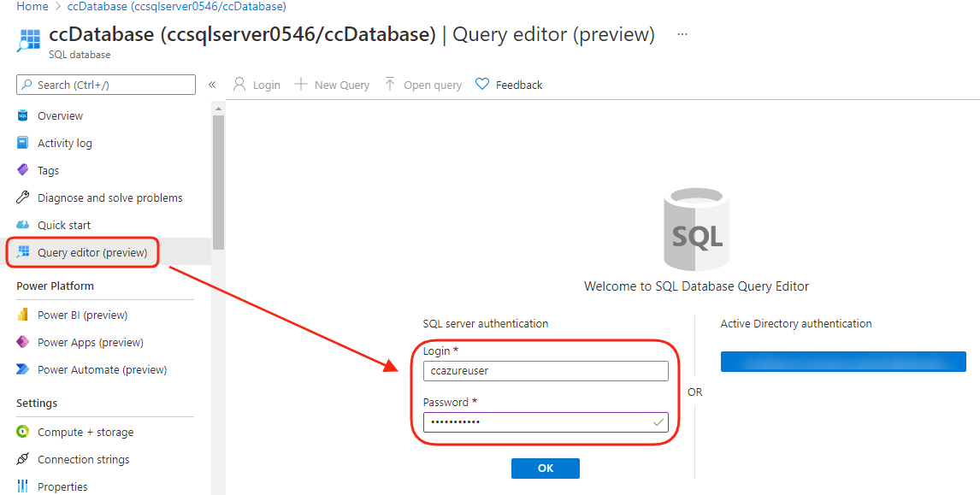Click Open query in the toolbar
The width and height of the screenshot is (980, 495).
(x=423, y=85)
